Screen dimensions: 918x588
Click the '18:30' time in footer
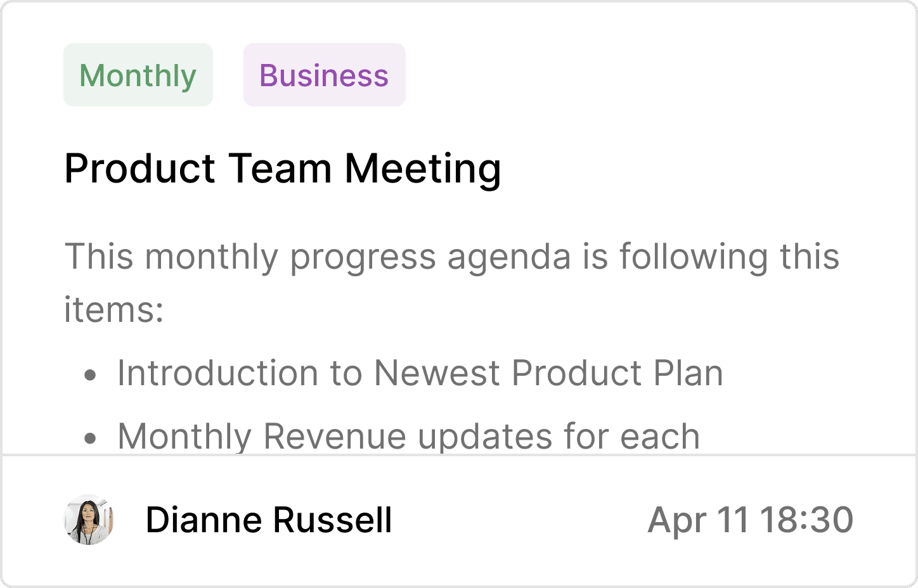pos(806,520)
